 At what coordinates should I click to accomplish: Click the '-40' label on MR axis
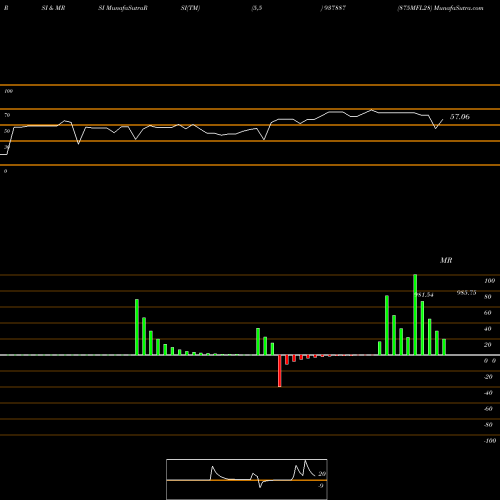click(488, 393)
